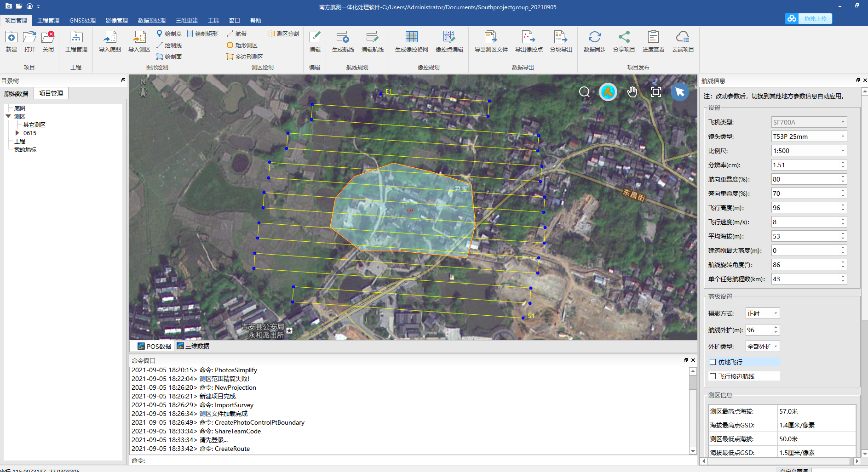Open the 三维重建 menu tab
This screenshot has width=868, height=472.
(x=186, y=20)
